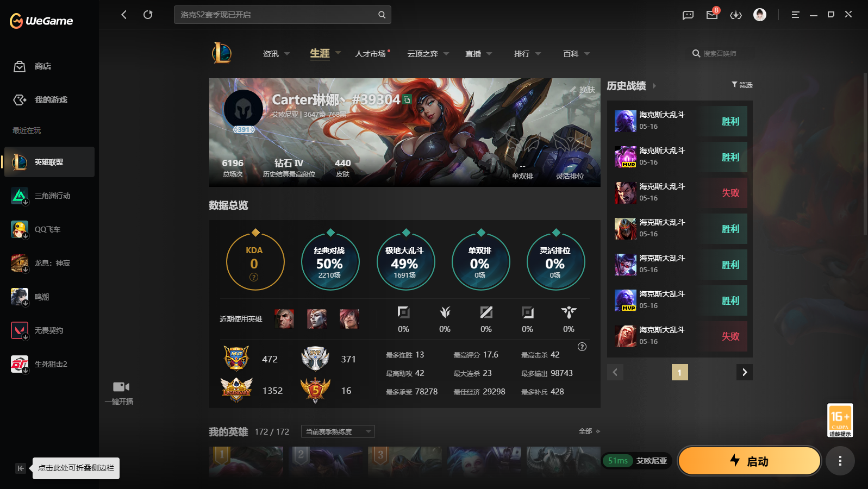Click the Legendary badge with count 1352
Screen dimensions: 868x489
[236, 390]
